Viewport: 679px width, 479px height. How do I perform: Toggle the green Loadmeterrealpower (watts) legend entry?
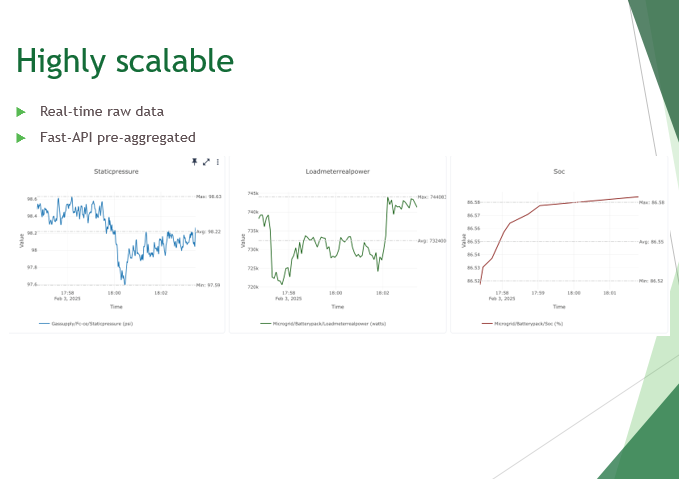pos(323,324)
